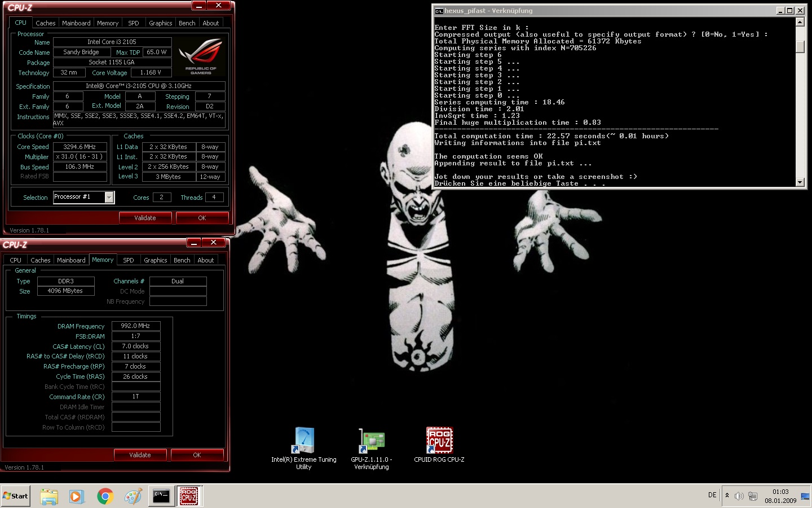Click DRAM Frequency value 992.0 MHz

(x=136, y=326)
